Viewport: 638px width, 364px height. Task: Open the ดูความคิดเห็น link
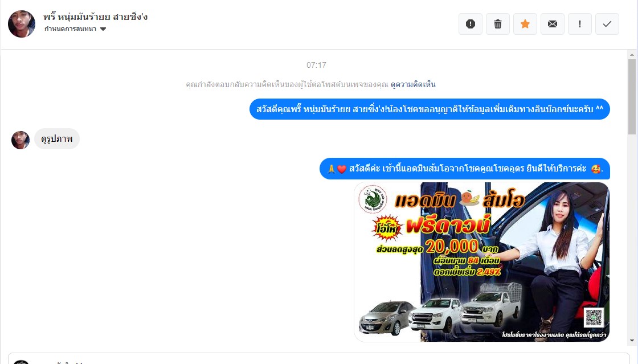pos(413,85)
